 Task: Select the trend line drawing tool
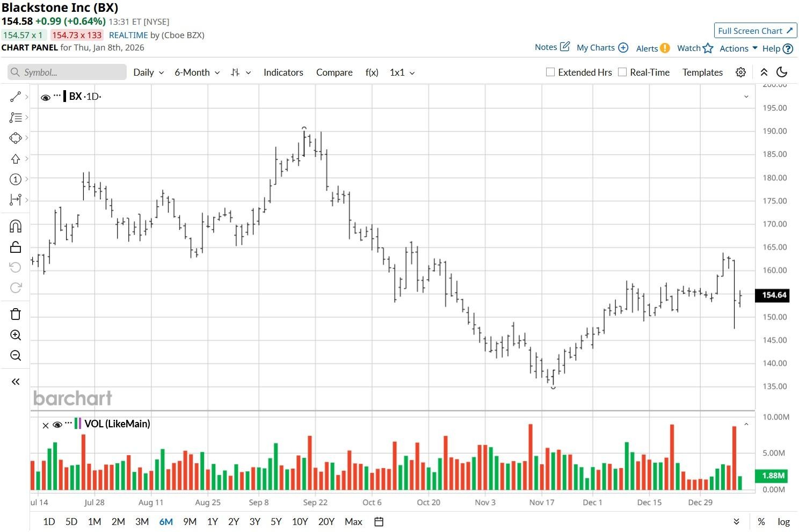point(16,97)
